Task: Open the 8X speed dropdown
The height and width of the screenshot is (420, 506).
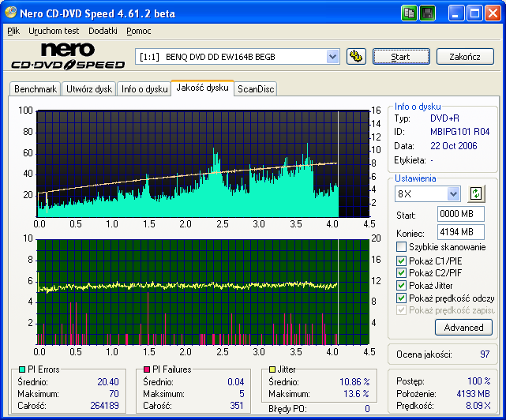Action: point(453,194)
